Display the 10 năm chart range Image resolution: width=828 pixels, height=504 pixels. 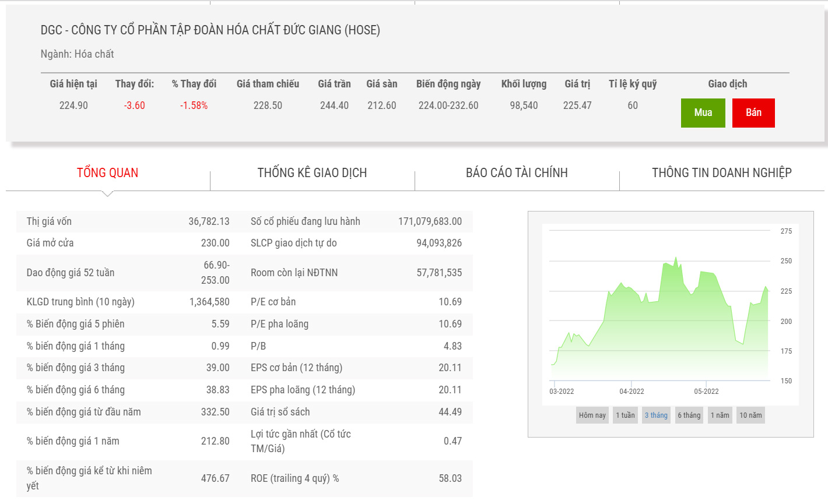tap(750, 415)
